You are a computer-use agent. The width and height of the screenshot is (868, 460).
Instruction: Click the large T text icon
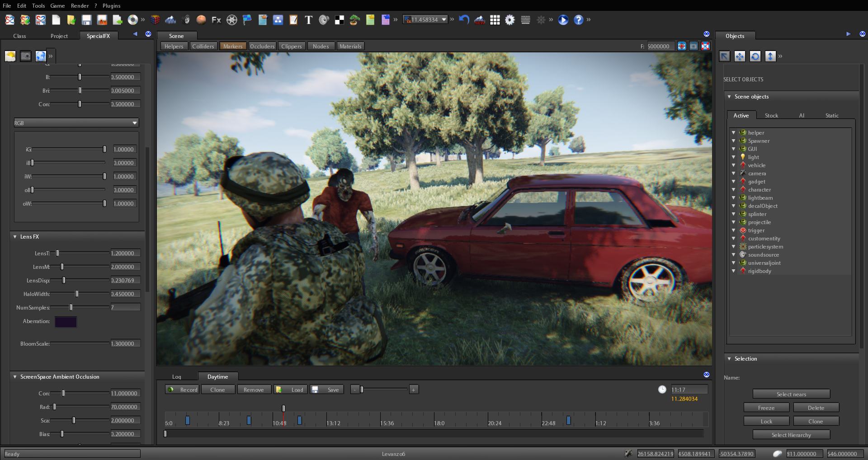click(x=308, y=20)
